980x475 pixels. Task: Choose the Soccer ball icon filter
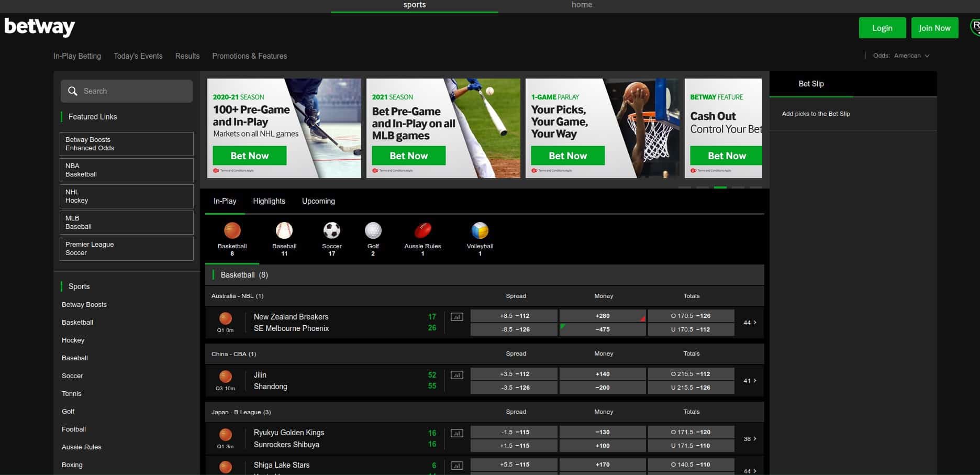click(x=331, y=231)
